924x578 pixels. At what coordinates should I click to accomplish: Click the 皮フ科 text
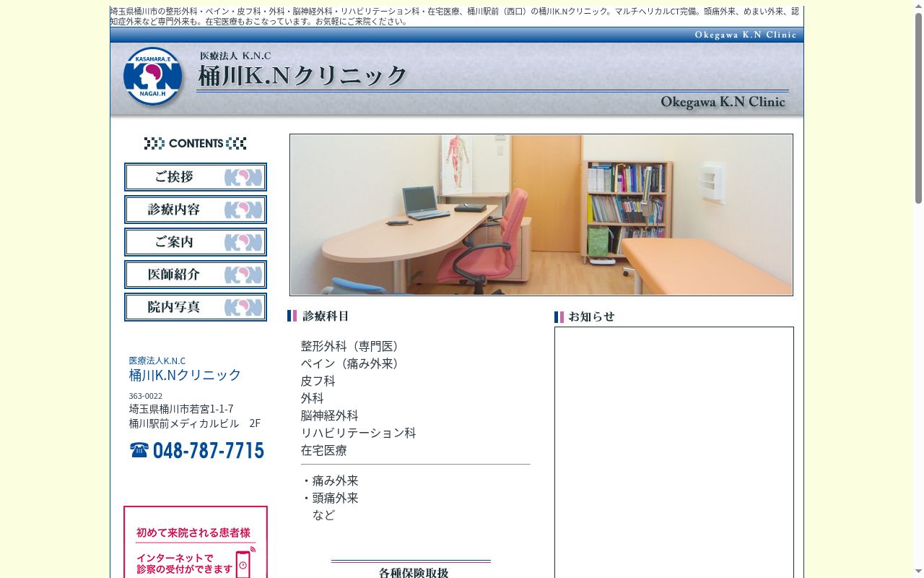(318, 381)
